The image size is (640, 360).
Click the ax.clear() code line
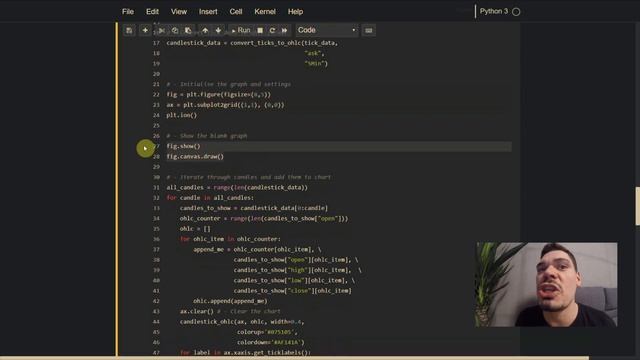tap(197, 311)
